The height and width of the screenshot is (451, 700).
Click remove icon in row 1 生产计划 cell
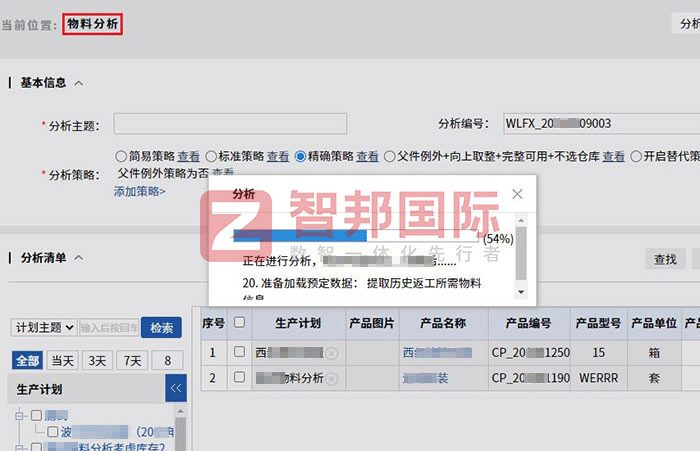[331, 353]
